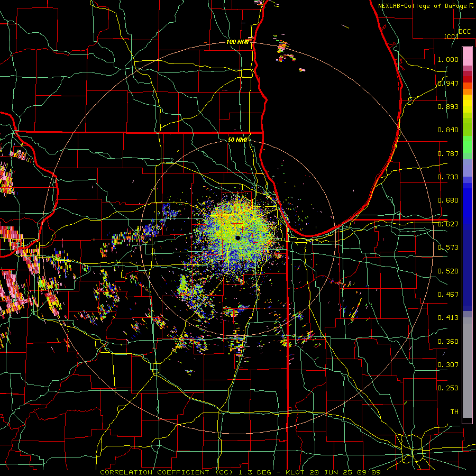The image size is (476, 476).
Task: Click the 0.467 legend value
Action: [448, 295]
